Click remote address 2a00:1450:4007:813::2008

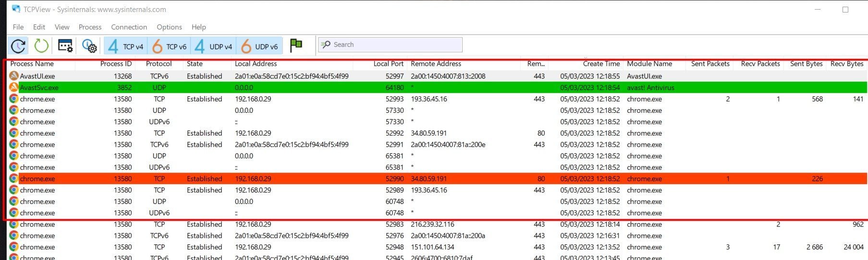click(448, 76)
